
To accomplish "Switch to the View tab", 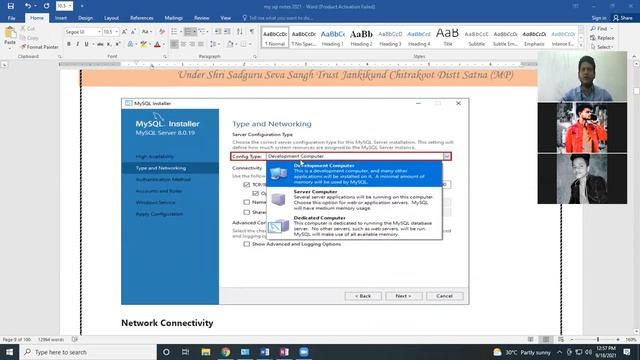I will coord(225,18).
